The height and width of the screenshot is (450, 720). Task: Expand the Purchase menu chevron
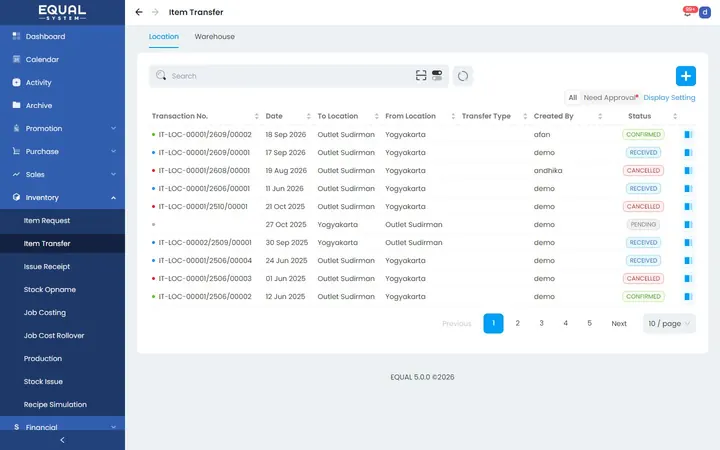[113, 151]
